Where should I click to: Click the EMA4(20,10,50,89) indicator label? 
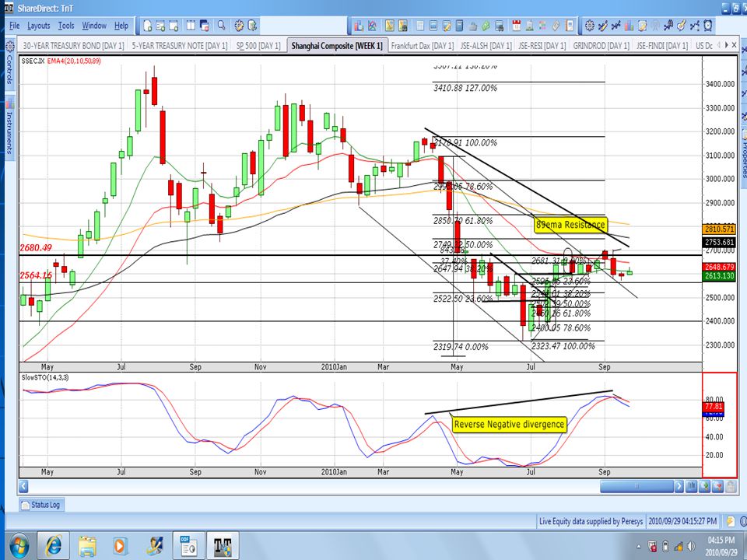(x=74, y=61)
